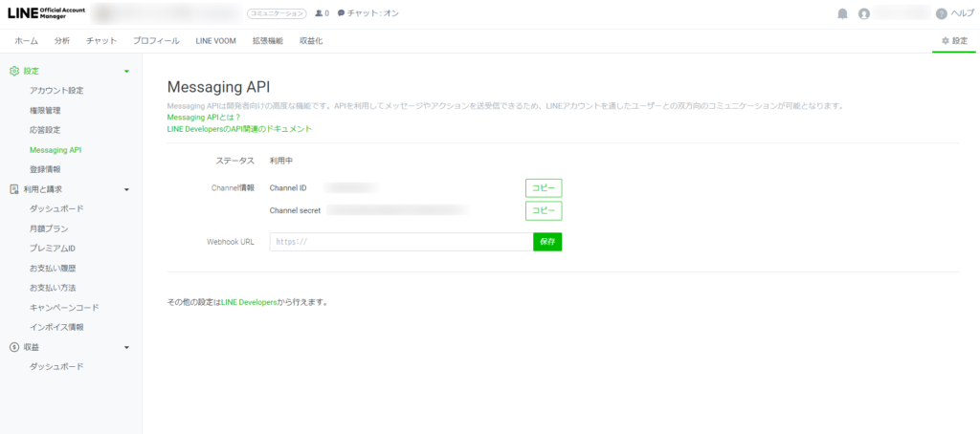Open the 拡張機能 tab
Viewport: 980px width, 434px height.
tap(268, 41)
